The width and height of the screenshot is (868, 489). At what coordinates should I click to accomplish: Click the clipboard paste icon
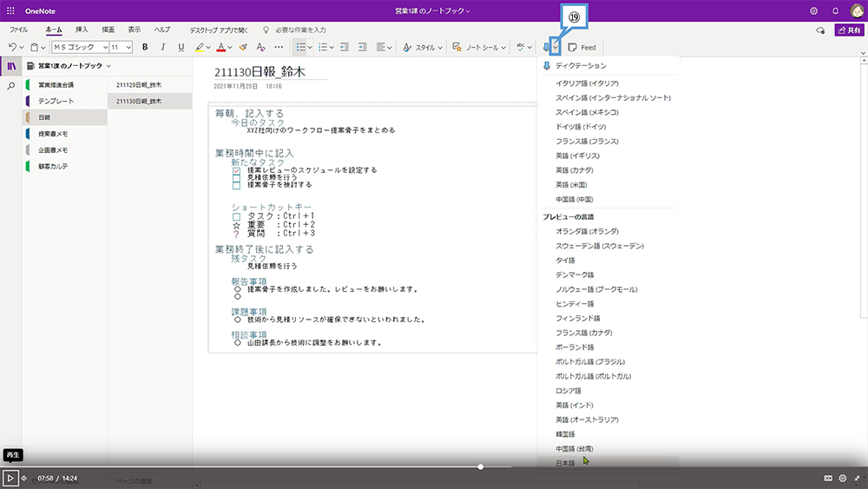point(35,47)
